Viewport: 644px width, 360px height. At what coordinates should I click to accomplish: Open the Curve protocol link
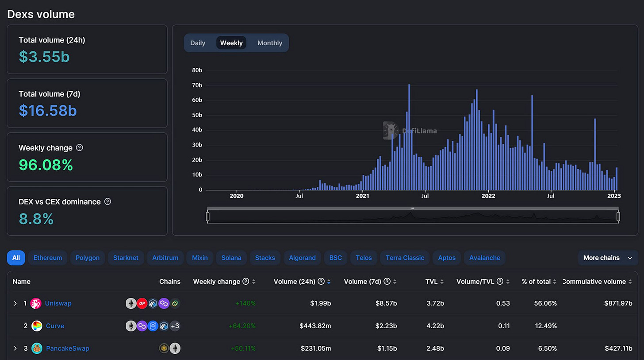[55, 326]
